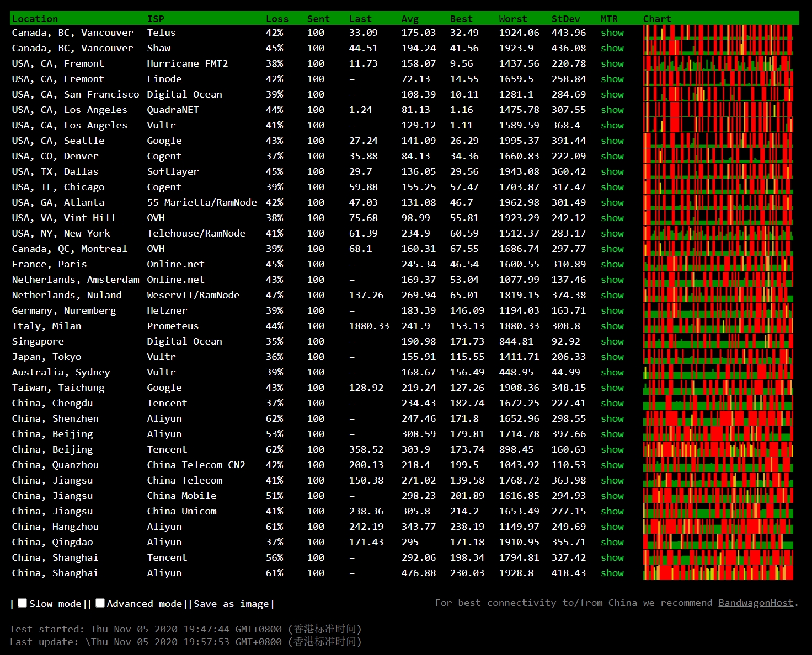
Task: Show MTR for Montreal OVH
Action: tap(612, 249)
